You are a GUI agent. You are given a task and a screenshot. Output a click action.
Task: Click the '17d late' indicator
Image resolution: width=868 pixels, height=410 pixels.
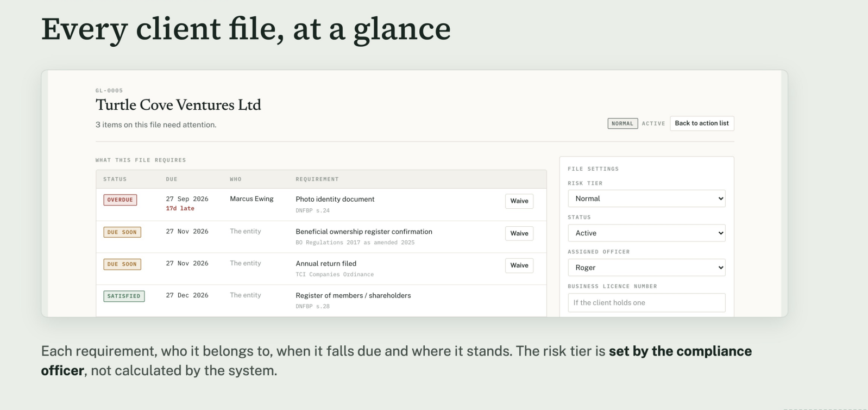tap(180, 208)
